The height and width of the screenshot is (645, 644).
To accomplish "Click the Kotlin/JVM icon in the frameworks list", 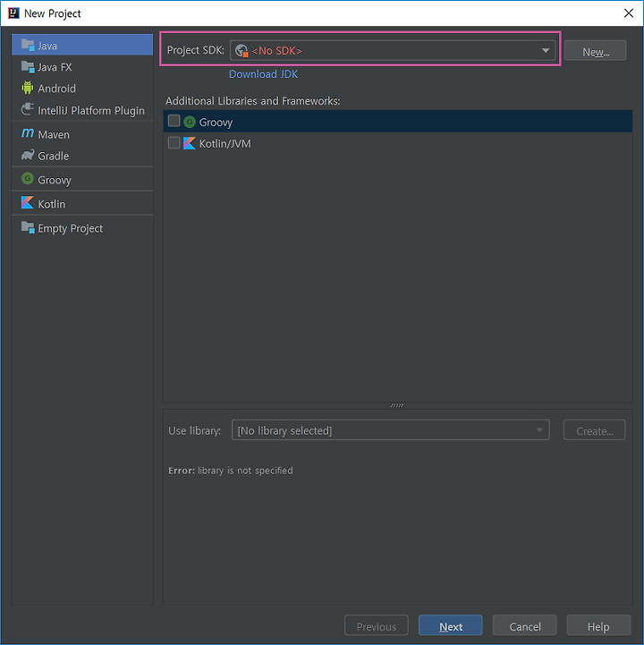I will (x=190, y=143).
